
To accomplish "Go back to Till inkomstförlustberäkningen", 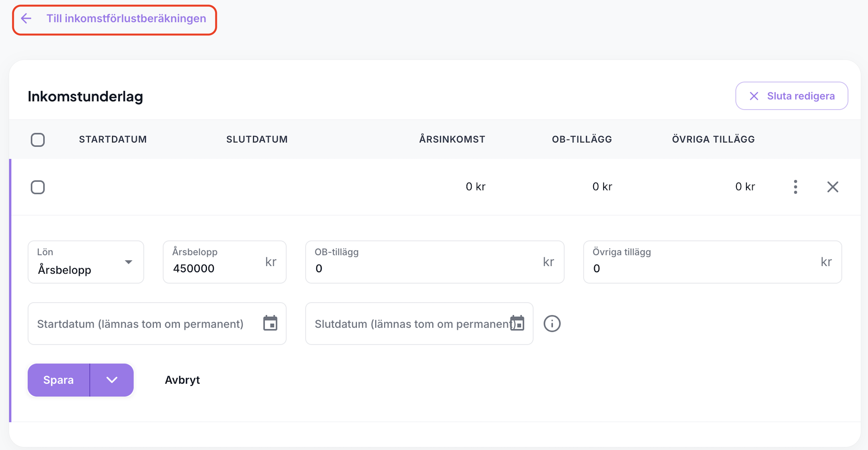I will click(126, 19).
